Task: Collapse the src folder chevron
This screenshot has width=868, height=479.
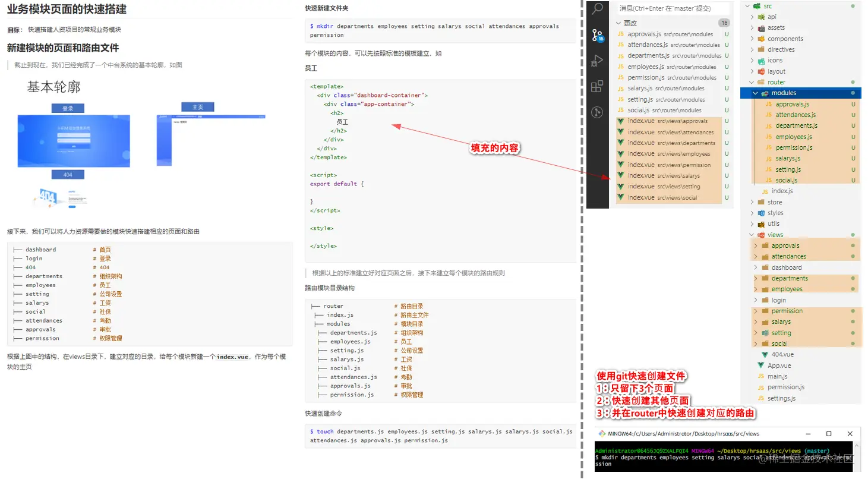Action: click(747, 6)
